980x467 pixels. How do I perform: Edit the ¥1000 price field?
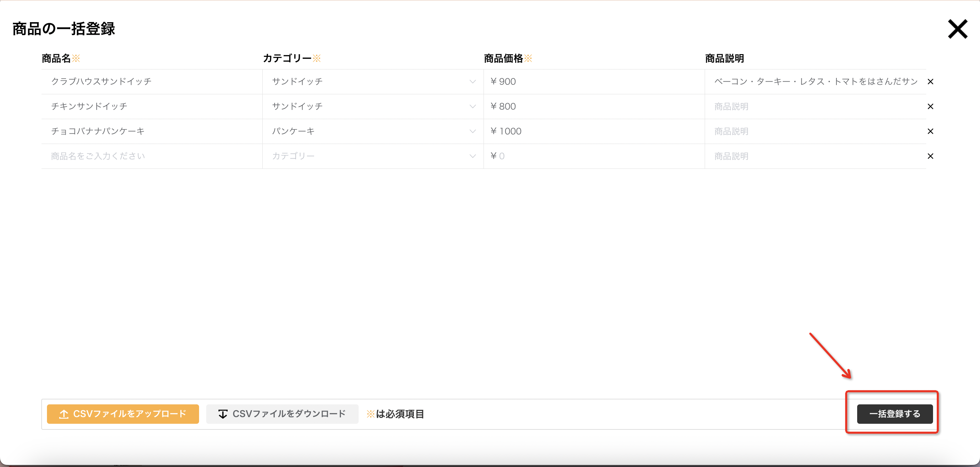pos(594,131)
